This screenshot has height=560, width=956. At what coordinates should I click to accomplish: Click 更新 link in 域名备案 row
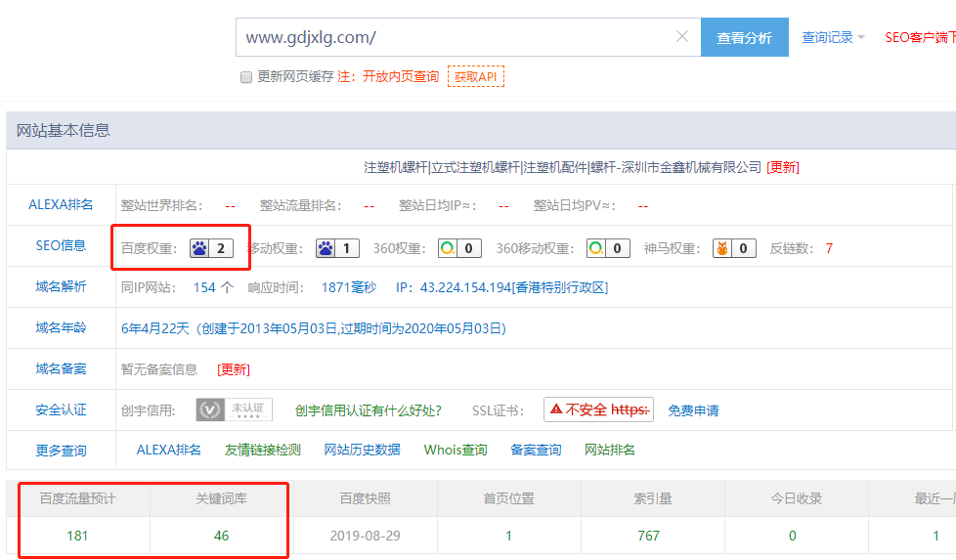[234, 369]
